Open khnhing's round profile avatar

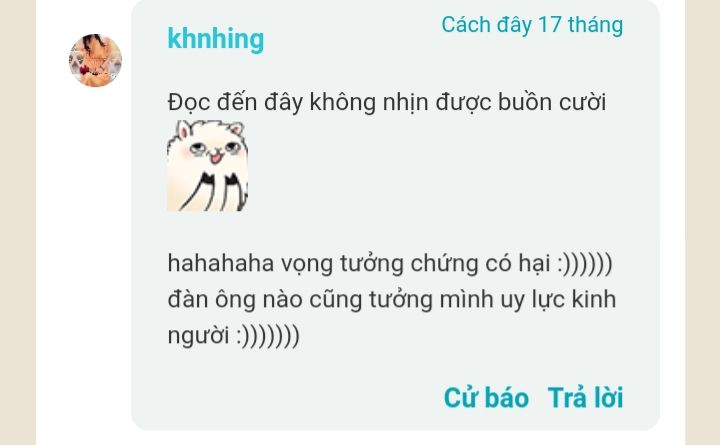pyautogui.click(x=96, y=60)
